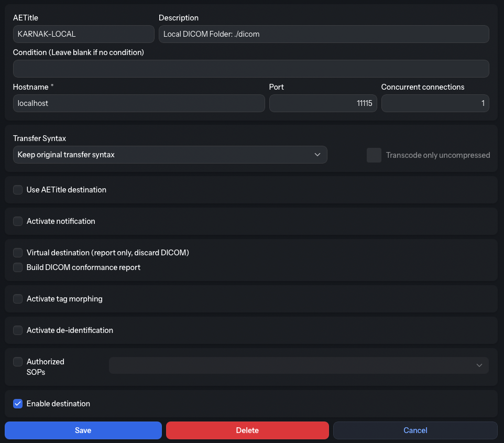Toggle Transcode only uncompressed checkbox

click(374, 155)
